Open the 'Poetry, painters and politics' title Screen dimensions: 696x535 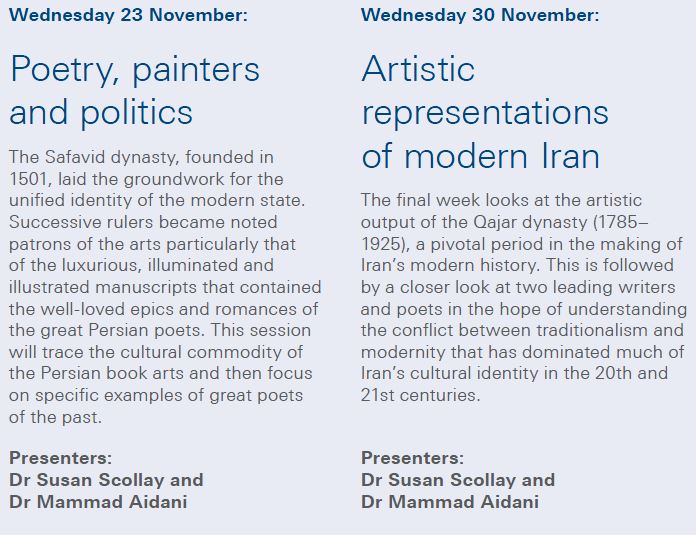pos(134,91)
